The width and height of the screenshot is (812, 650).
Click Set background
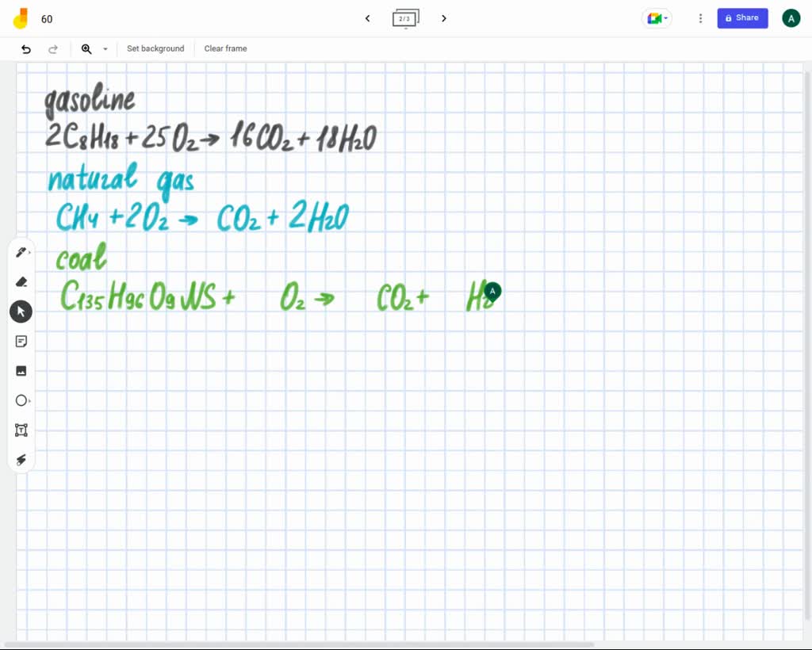[155, 48]
